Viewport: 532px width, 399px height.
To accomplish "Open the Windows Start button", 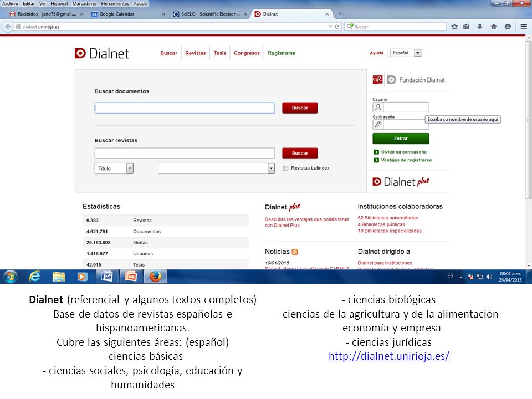I will pyautogui.click(x=10, y=277).
